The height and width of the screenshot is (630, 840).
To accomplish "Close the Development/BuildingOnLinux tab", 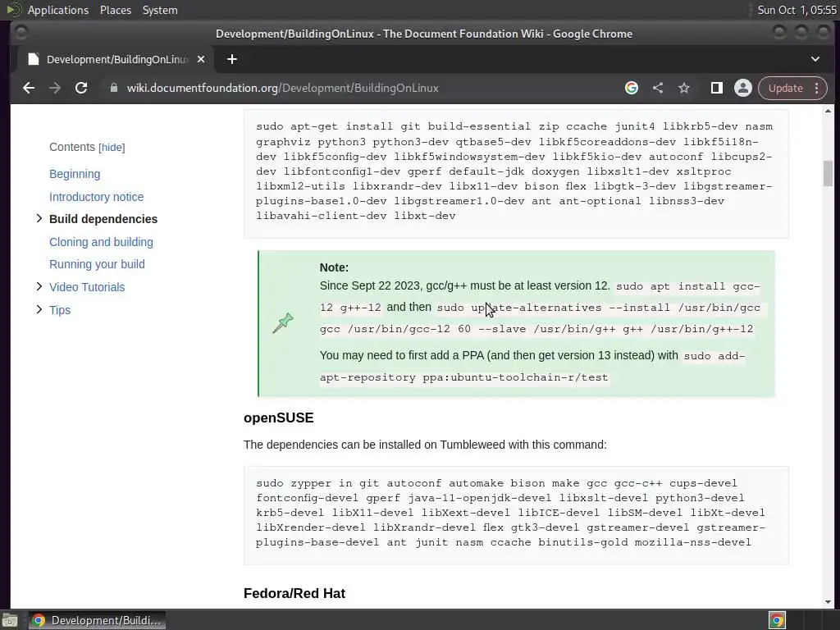I will [x=201, y=59].
